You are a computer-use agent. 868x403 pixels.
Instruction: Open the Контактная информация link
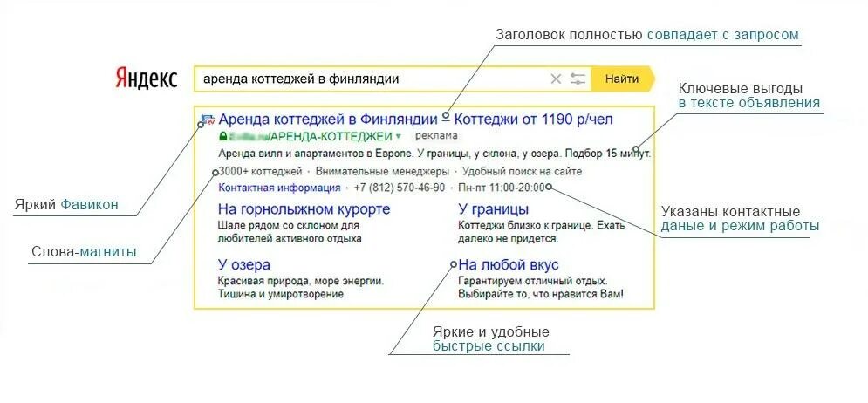(x=279, y=188)
